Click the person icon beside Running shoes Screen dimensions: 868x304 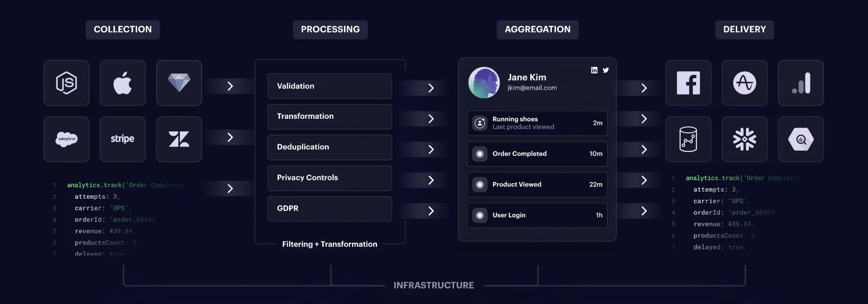(480, 123)
